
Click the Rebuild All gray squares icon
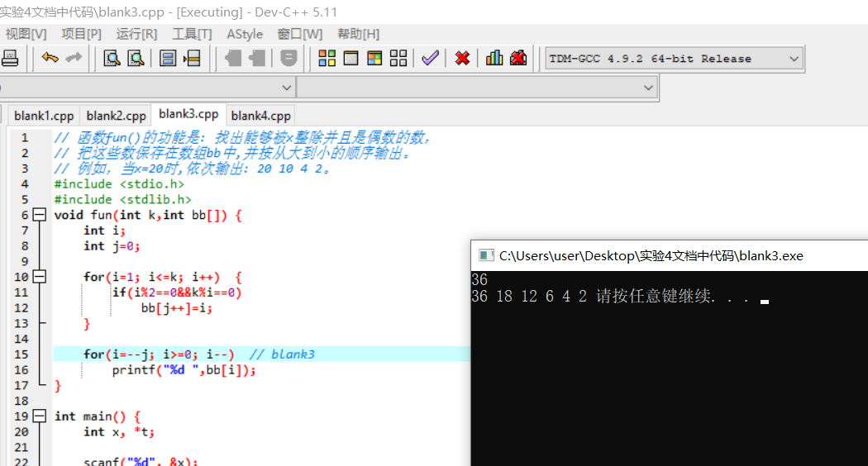click(x=398, y=58)
